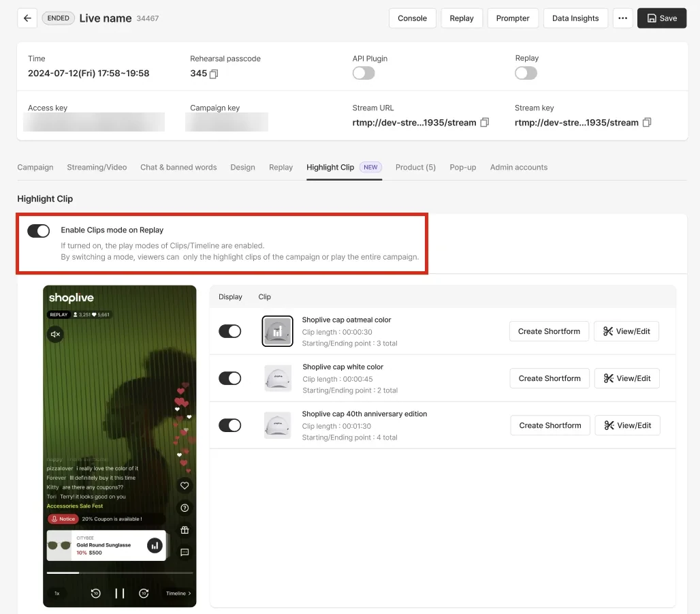
Task: Create Shortform for white color clip
Action: (550, 378)
